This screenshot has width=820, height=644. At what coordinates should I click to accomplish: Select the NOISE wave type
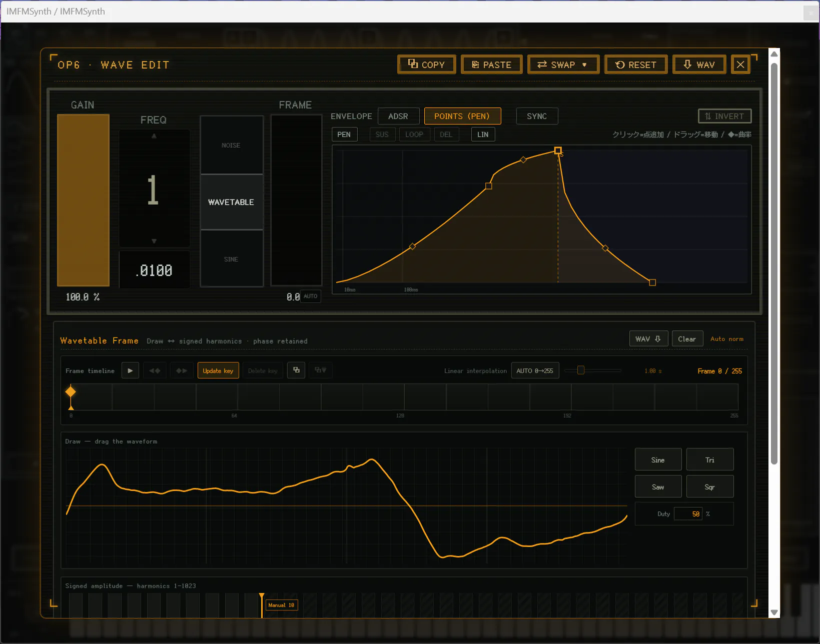pyautogui.click(x=231, y=145)
